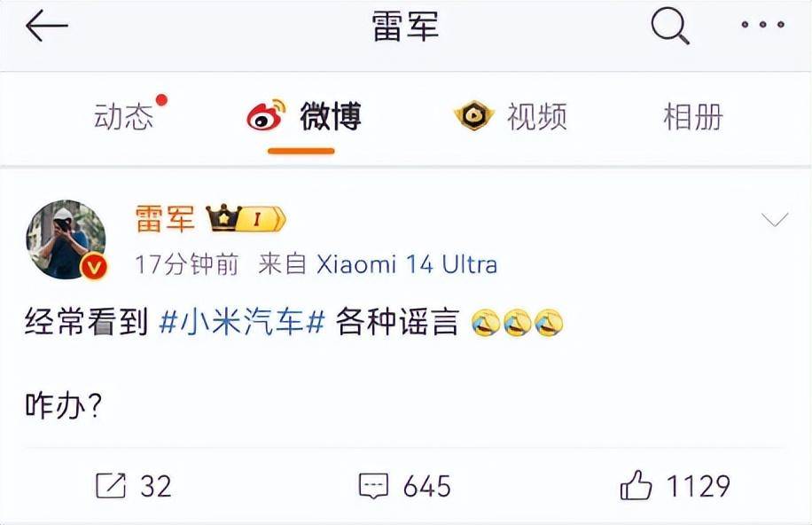Screen dimensions: 812x525
Task: Tap the repost icon with count 32
Action: click(x=110, y=486)
